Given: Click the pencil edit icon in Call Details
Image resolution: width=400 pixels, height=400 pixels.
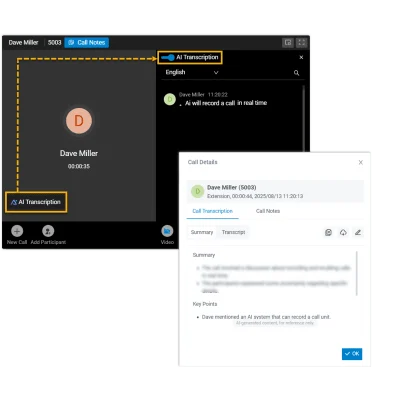Looking at the screenshot, I should (358, 232).
